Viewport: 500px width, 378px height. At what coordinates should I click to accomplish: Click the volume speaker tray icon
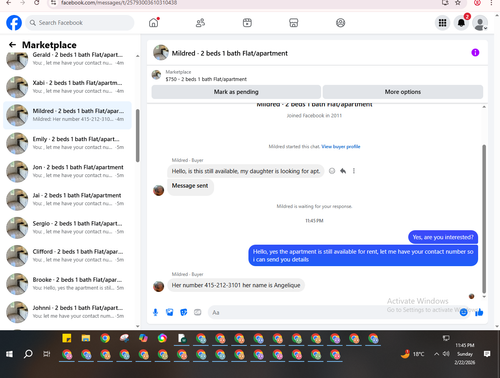click(x=446, y=354)
